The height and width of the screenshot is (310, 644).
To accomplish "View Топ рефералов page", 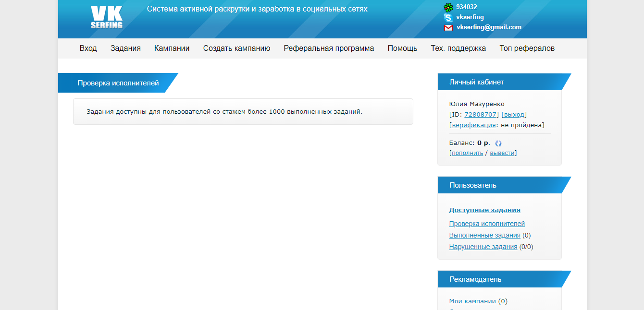I will coord(527,48).
